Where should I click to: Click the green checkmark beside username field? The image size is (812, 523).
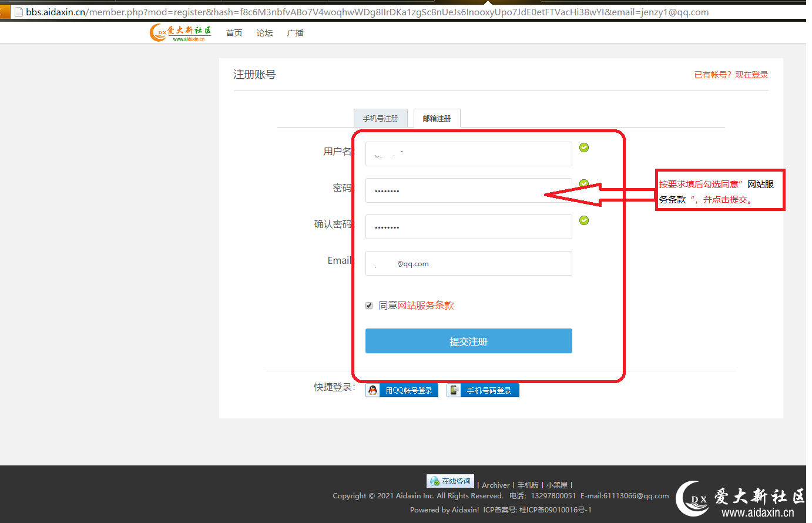point(584,147)
